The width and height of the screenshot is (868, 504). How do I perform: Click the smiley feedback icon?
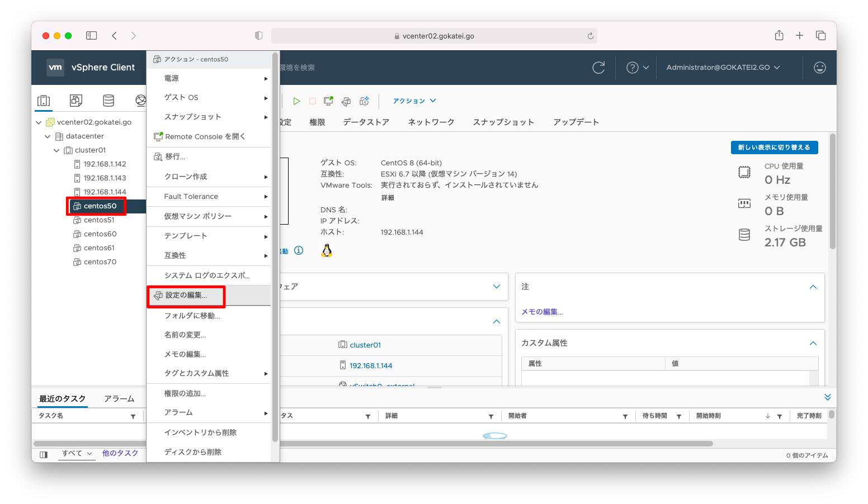pos(820,68)
